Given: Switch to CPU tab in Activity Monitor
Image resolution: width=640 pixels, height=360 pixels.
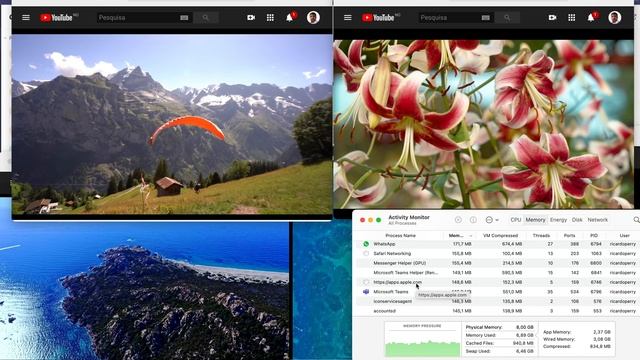Looking at the screenshot, I should pos(516,220).
